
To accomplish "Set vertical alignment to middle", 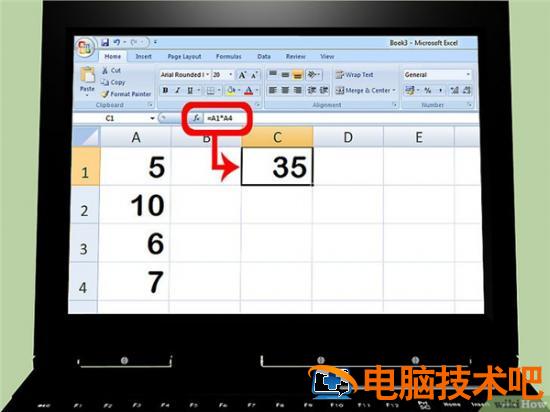I will tap(285, 74).
